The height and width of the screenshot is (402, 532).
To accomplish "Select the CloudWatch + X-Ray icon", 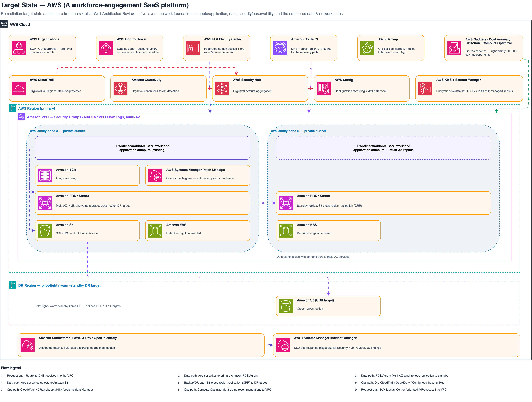I will pos(28,345).
